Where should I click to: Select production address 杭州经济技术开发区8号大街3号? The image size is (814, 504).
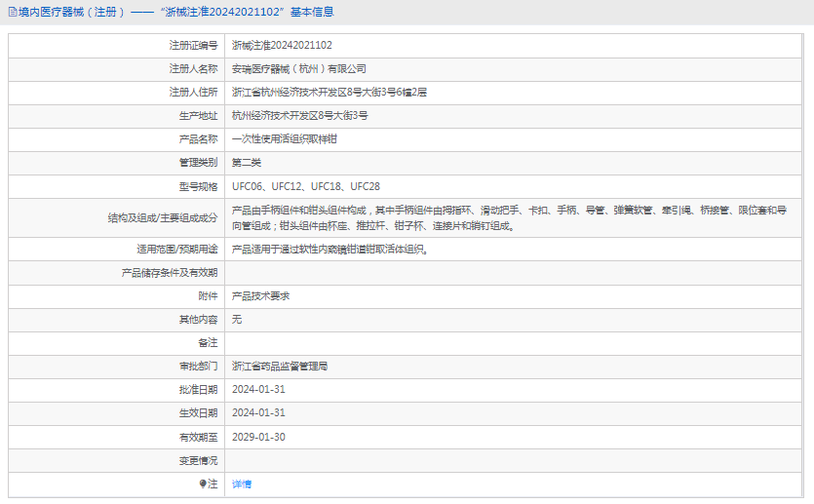click(x=299, y=116)
